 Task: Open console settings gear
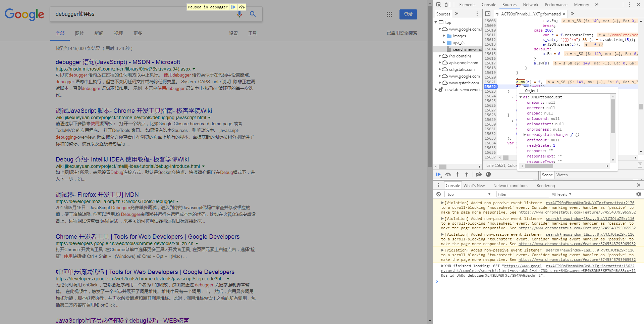(x=638, y=194)
